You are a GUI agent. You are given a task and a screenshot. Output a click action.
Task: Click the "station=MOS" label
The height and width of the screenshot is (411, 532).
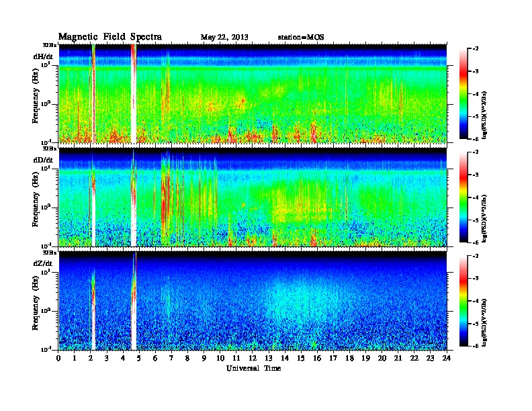[301, 38]
